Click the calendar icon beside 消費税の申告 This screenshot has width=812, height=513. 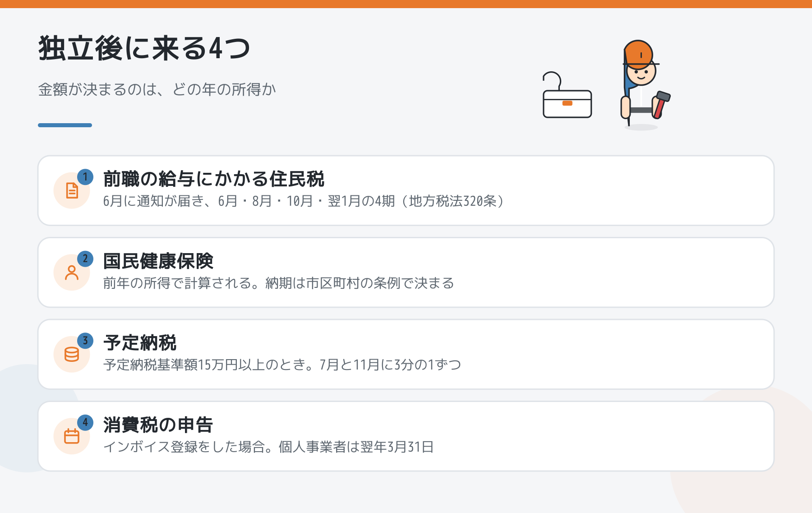tap(72, 436)
